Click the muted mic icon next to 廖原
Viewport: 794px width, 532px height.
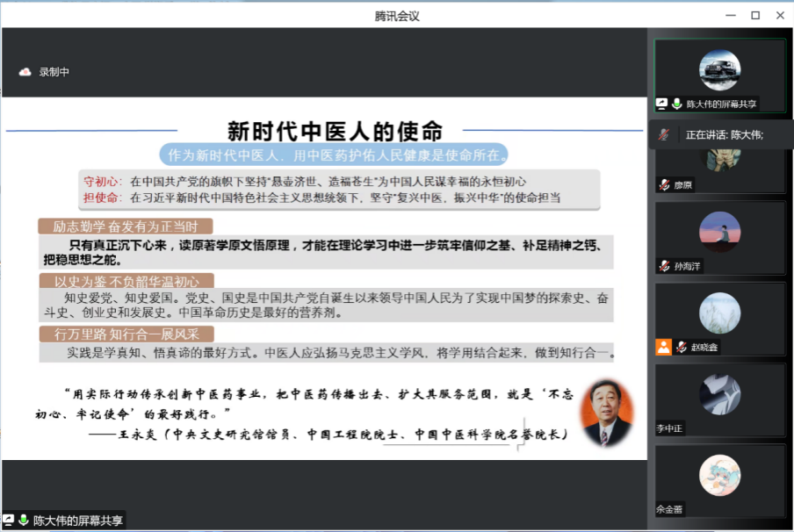click(x=665, y=185)
